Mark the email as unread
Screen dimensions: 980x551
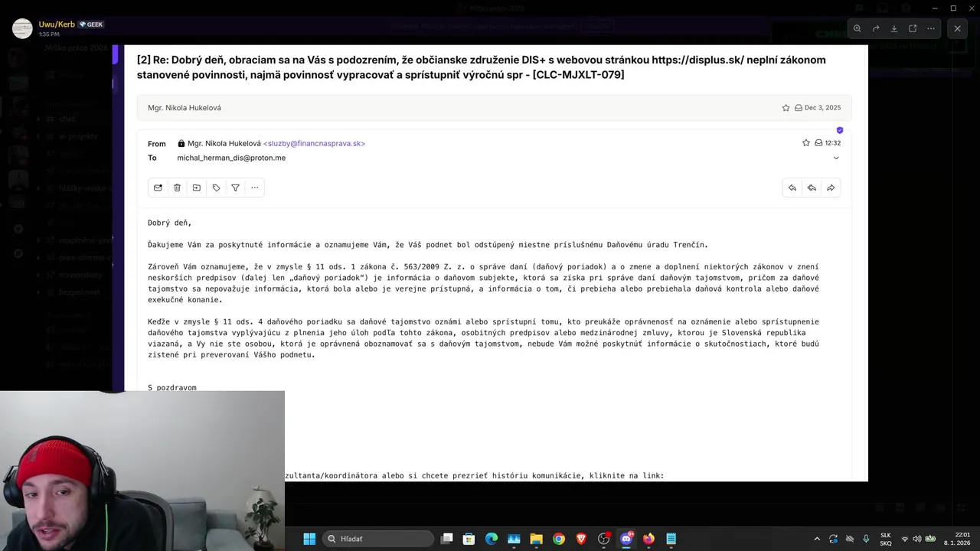[158, 187]
